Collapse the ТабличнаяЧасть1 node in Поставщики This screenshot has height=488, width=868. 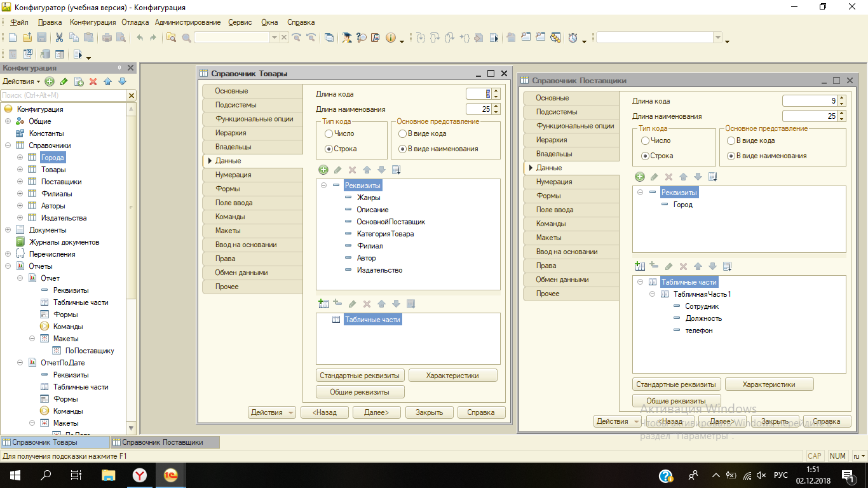(x=652, y=294)
